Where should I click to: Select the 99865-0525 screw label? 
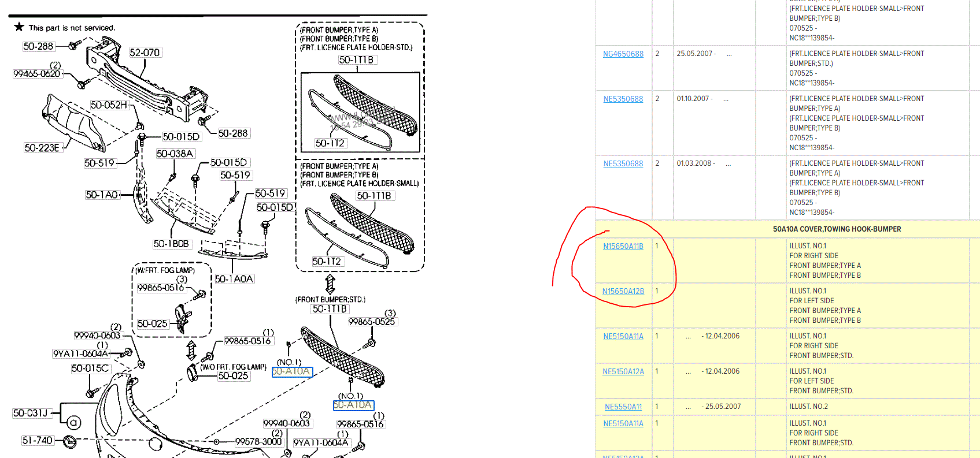(x=372, y=322)
